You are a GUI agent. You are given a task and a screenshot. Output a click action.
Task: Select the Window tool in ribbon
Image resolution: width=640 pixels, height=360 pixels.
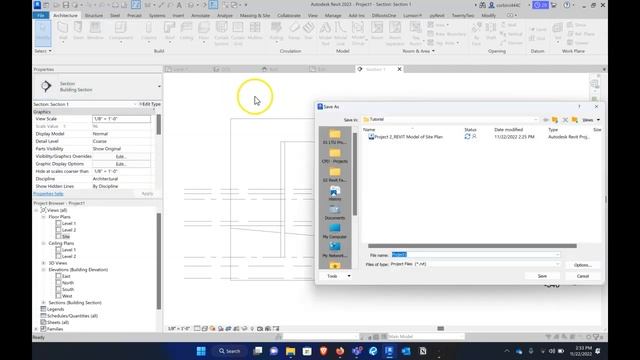(95, 31)
